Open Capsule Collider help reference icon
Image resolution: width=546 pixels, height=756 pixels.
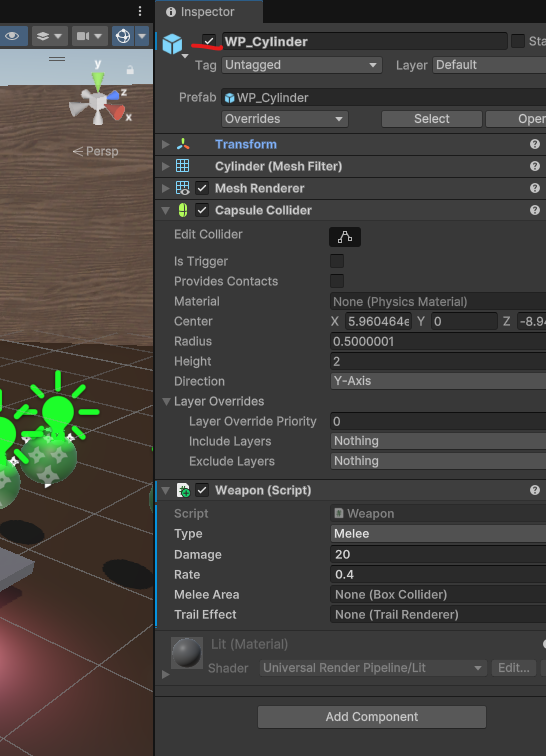(x=534, y=210)
